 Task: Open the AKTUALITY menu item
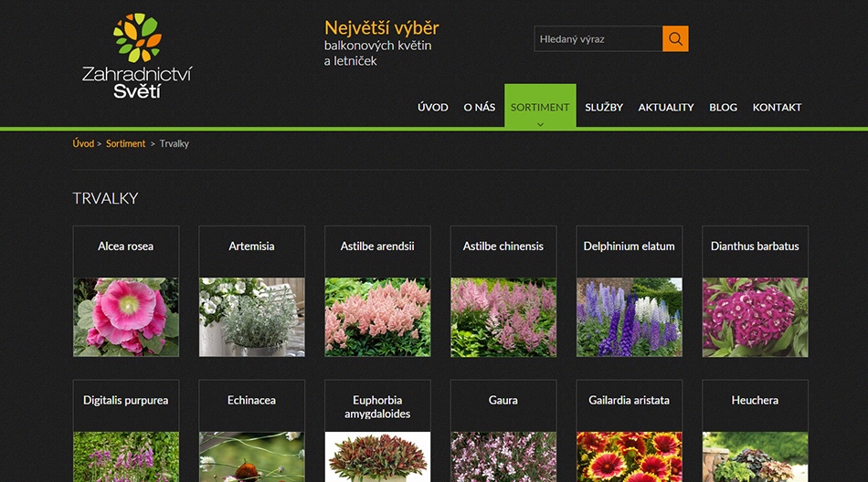point(666,108)
